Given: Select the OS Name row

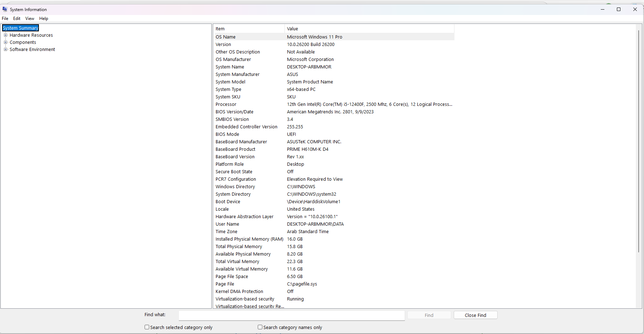Looking at the screenshot, I should coord(334,37).
